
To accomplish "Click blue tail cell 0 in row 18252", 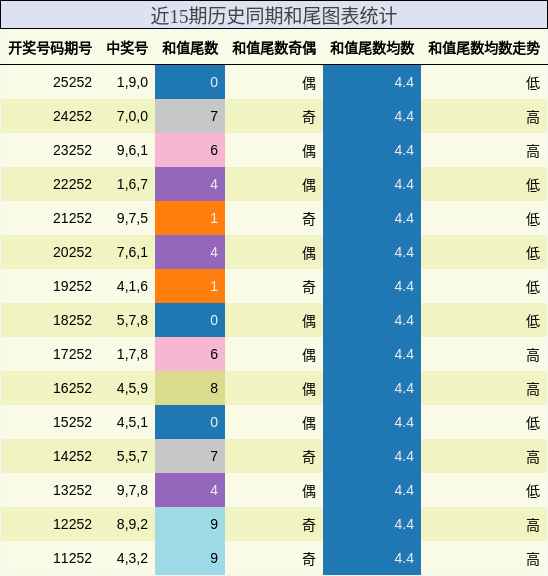I will 190,320.
